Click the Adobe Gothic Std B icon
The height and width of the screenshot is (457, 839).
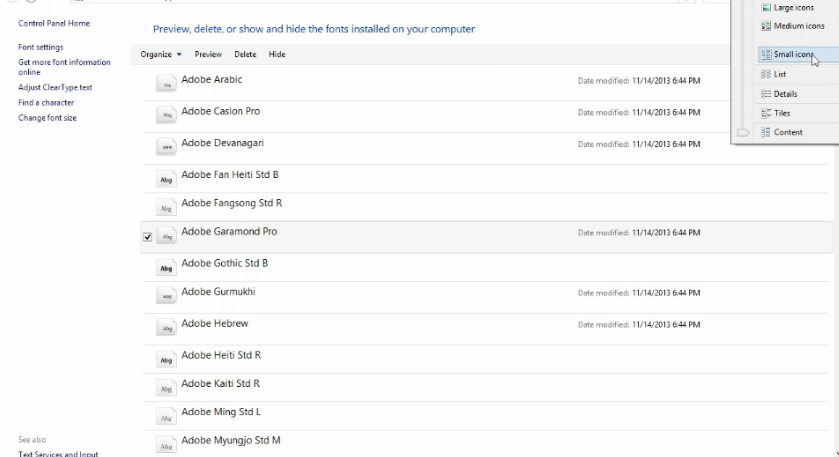point(167,268)
